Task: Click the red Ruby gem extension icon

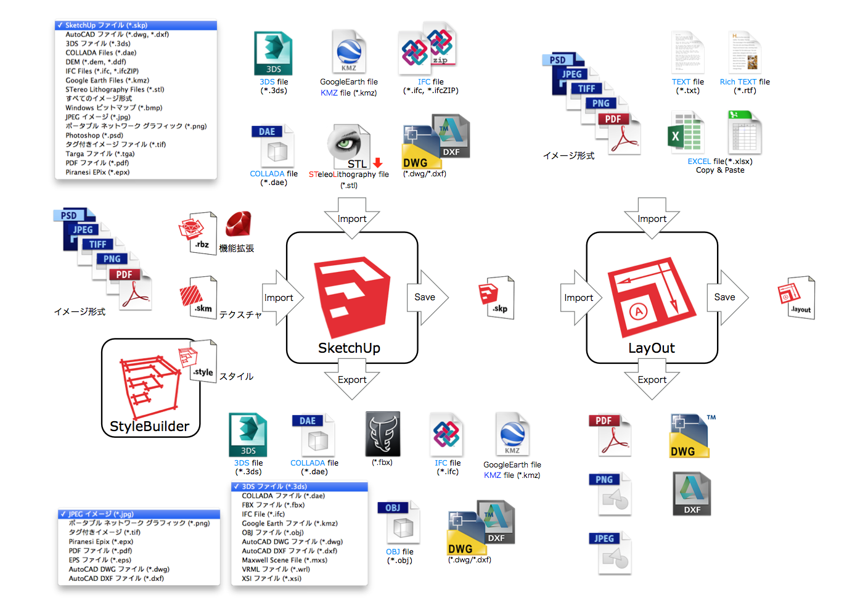Action: [x=238, y=224]
